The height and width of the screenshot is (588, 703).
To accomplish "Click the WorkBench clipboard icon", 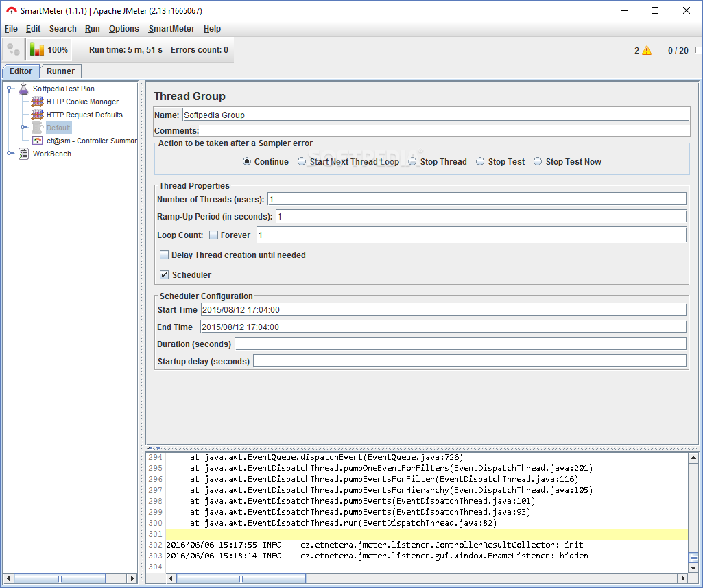I will [24, 154].
